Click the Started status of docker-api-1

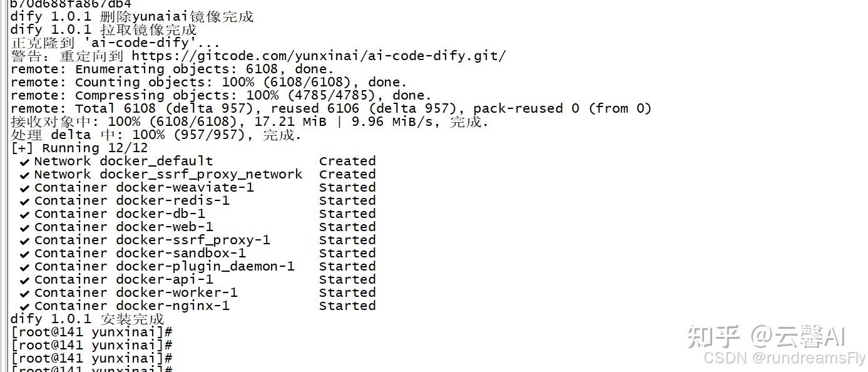click(347, 280)
